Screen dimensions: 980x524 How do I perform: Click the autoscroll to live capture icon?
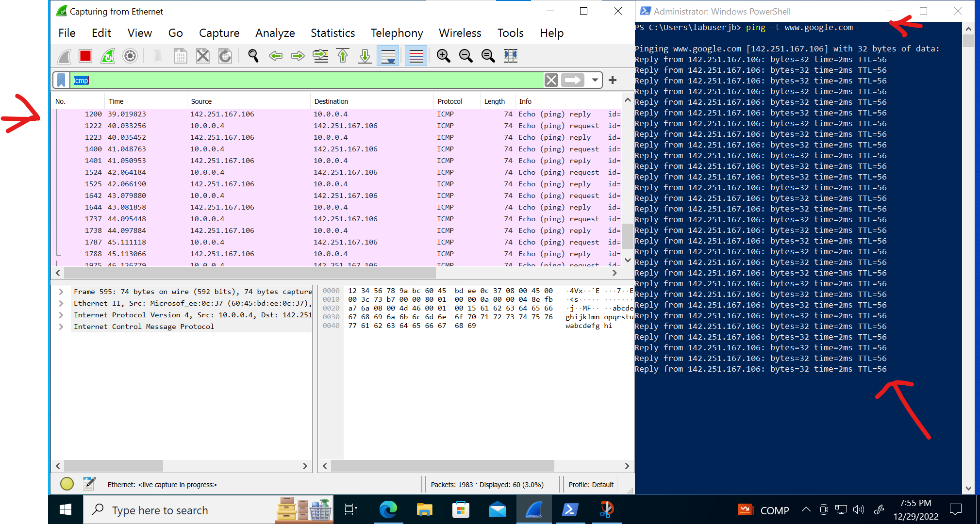point(391,56)
